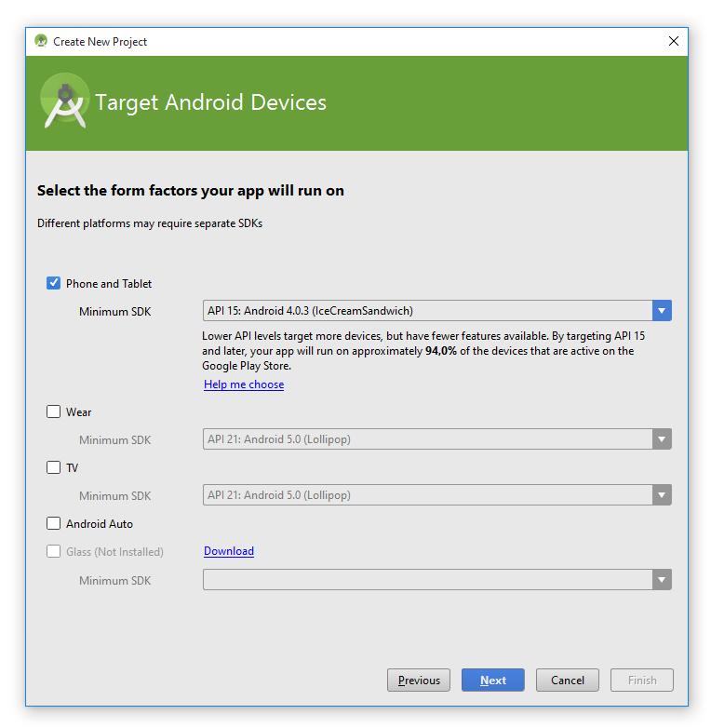Click the empty Glass Minimum SDK combo box

[x=437, y=580]
